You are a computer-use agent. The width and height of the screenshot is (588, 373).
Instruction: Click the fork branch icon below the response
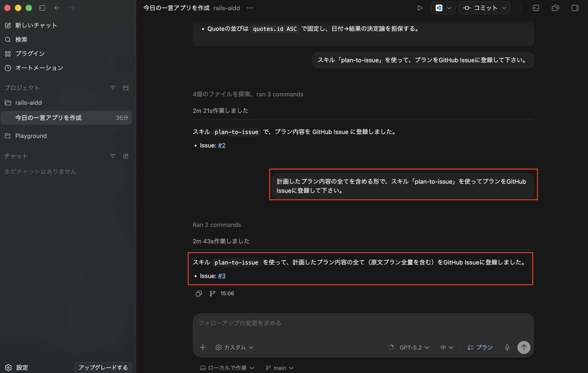[212, 293]
